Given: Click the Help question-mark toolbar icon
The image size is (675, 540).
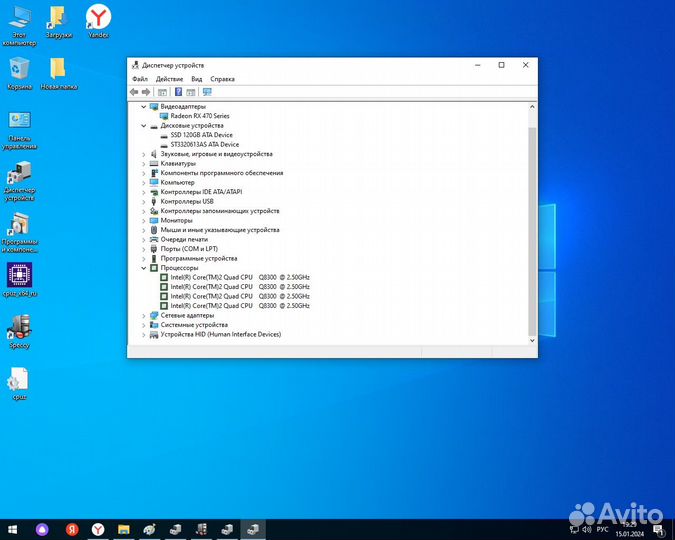Looking at the screenshot, I should [179, 92].
